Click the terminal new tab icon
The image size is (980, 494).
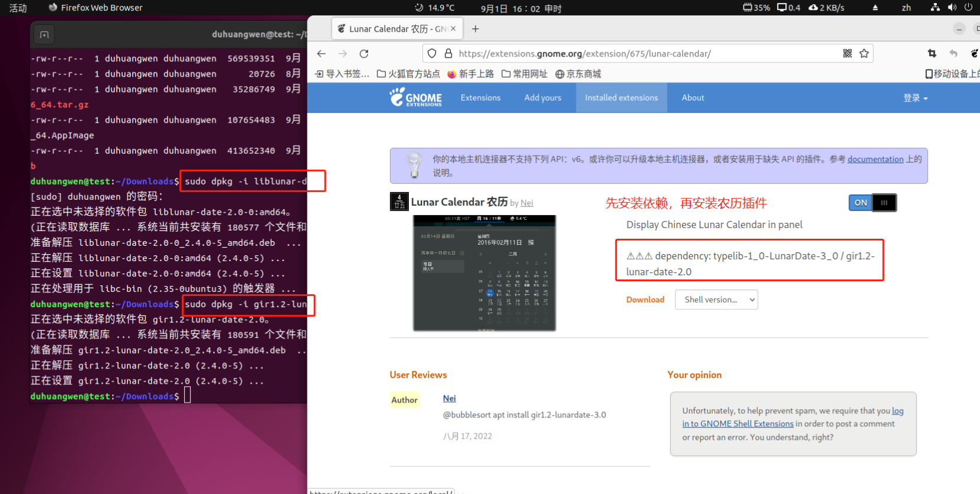point(44,35)
